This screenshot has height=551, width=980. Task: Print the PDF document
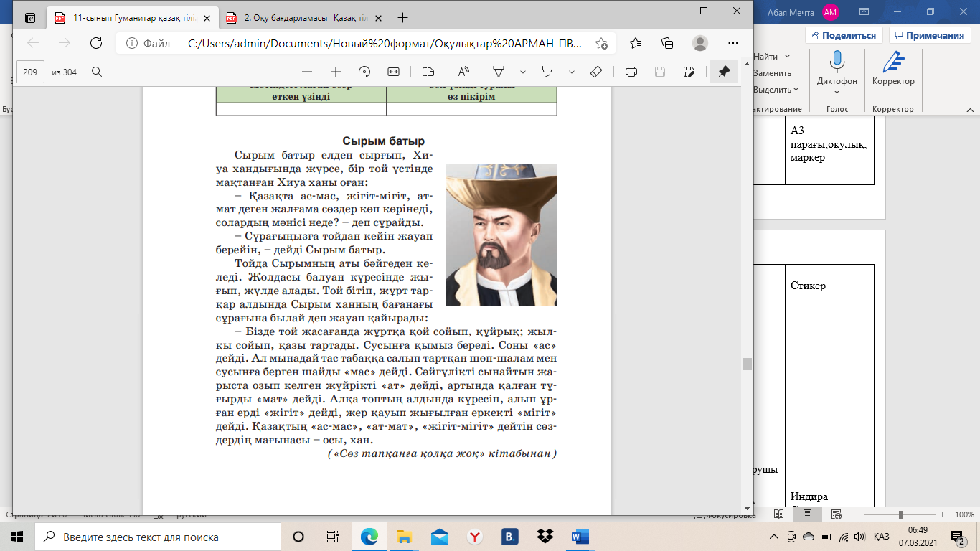[631, 72]
